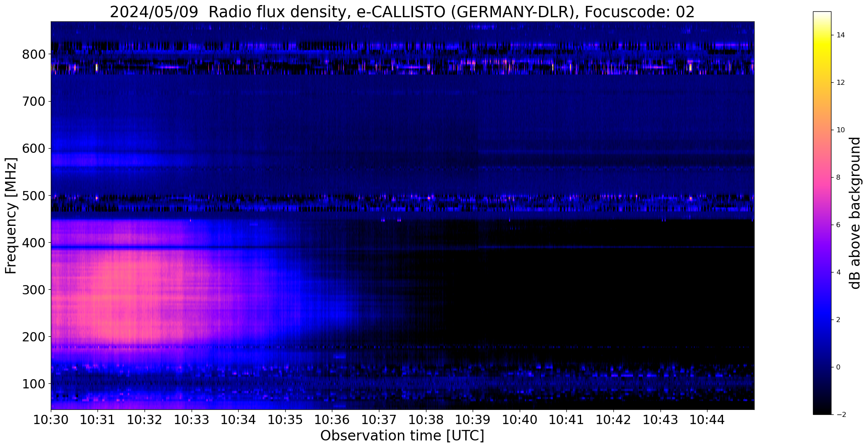868x448 pixels.
Task: Click the colorbar tick label 4
Action: (x=838, y=272)
